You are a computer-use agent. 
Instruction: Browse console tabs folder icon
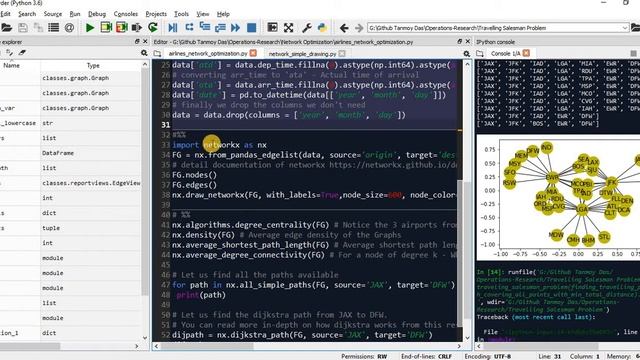click(480, 53)
